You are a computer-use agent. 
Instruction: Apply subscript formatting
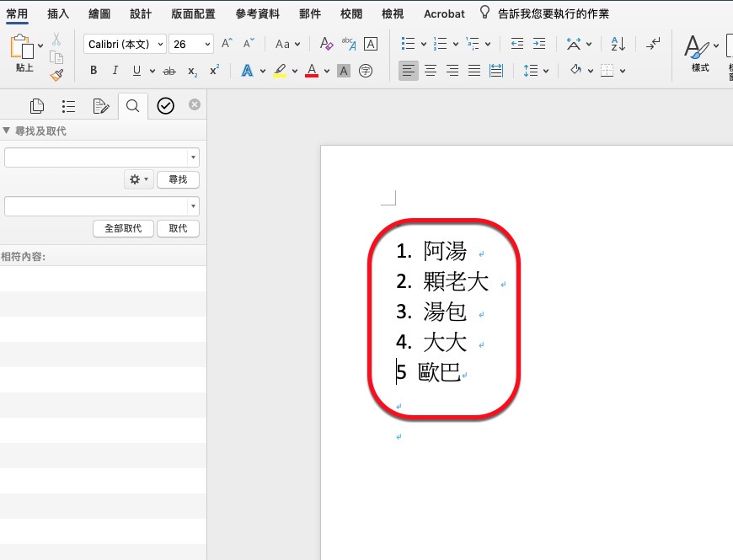192,71
